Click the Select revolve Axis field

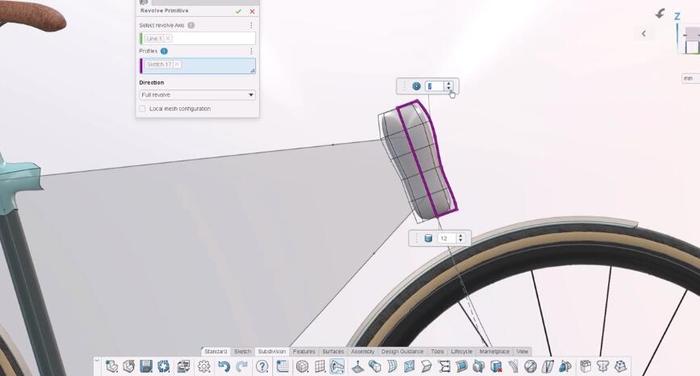pyautogui.click(x=198, y=38)
